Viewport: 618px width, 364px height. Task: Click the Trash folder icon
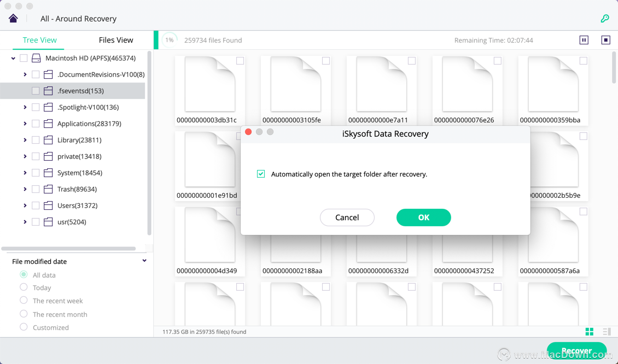click(x=48, y=190)
